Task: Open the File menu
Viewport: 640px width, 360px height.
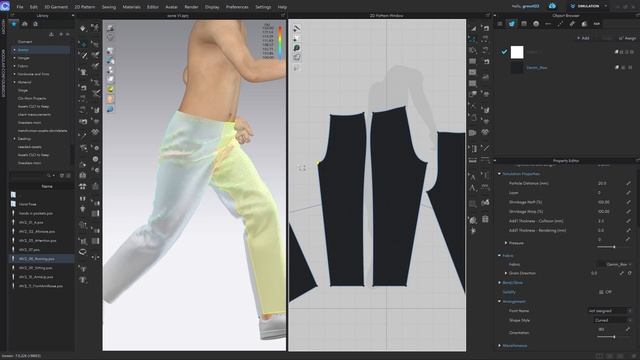Action: [x=20, y=7]
